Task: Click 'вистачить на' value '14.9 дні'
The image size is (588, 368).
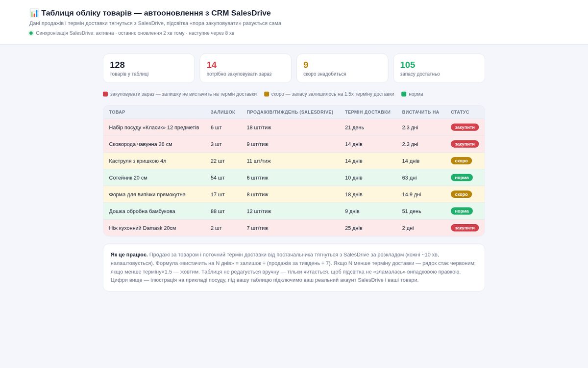Action: tap(412, 194)
